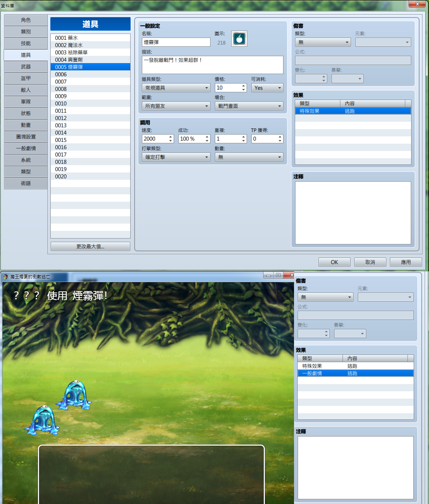The width and height of the screenshot is (429, 504).
Task: Increase the 價格 value stepper
Action: tap(244, 86)
